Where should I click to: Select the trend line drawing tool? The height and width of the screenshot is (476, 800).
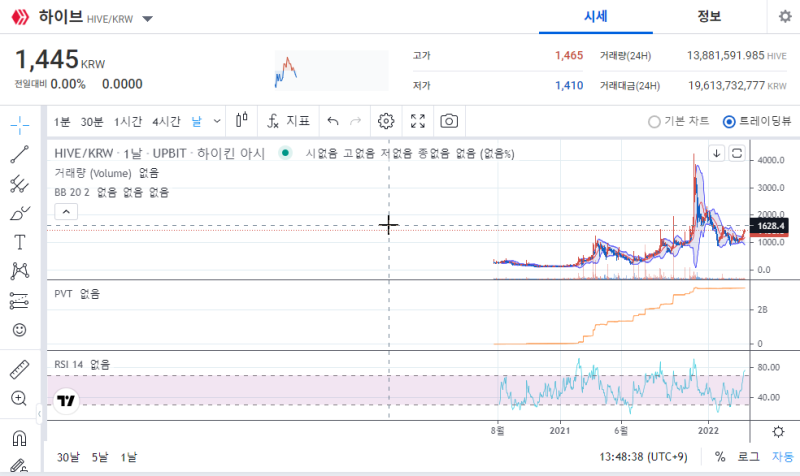(20, 154)
